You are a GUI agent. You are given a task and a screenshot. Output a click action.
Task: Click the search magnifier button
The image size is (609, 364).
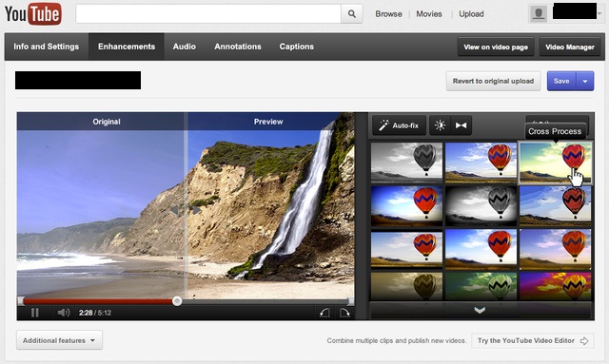click(352, 14)
